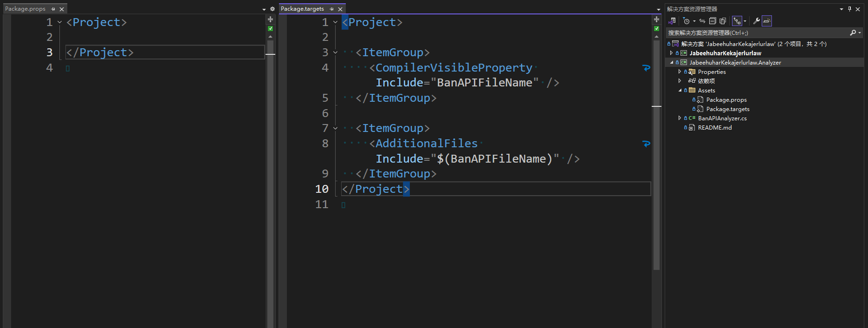The width and height of the screenshot is (868, 328).
Task: Click the Solution Explorer search magnifier icon
Action: coord(853,33)
